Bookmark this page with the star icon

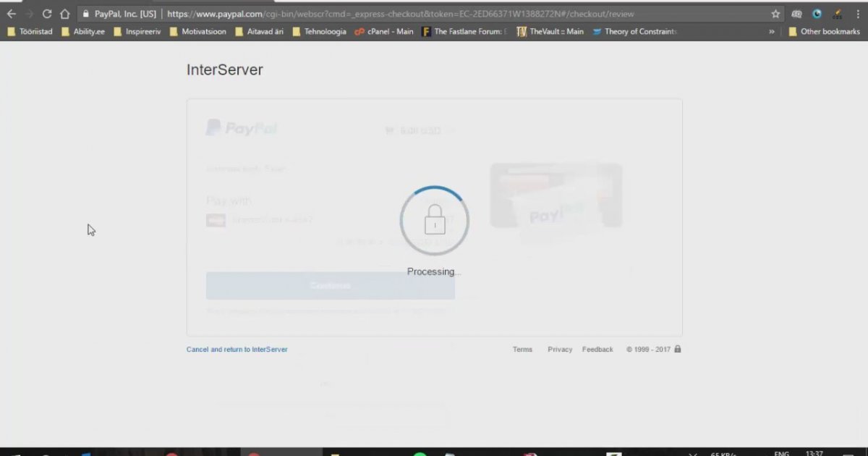(x=775, y=14)
